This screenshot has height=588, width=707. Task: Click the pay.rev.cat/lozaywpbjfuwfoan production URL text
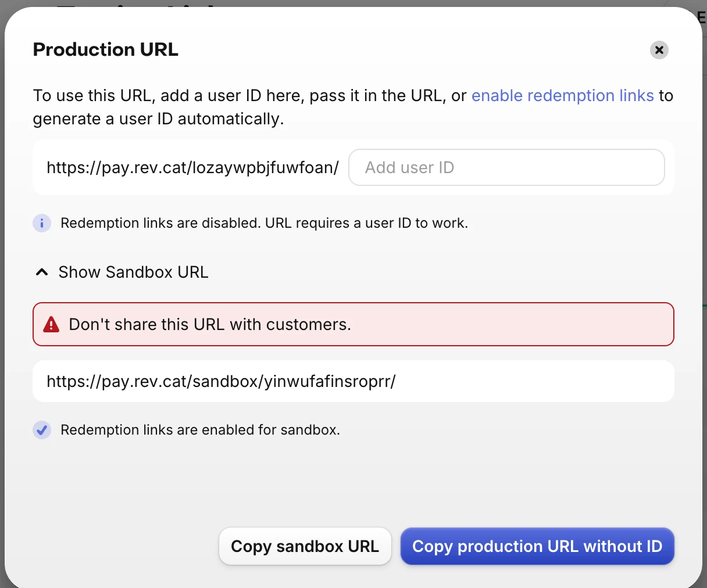(192, 167)
